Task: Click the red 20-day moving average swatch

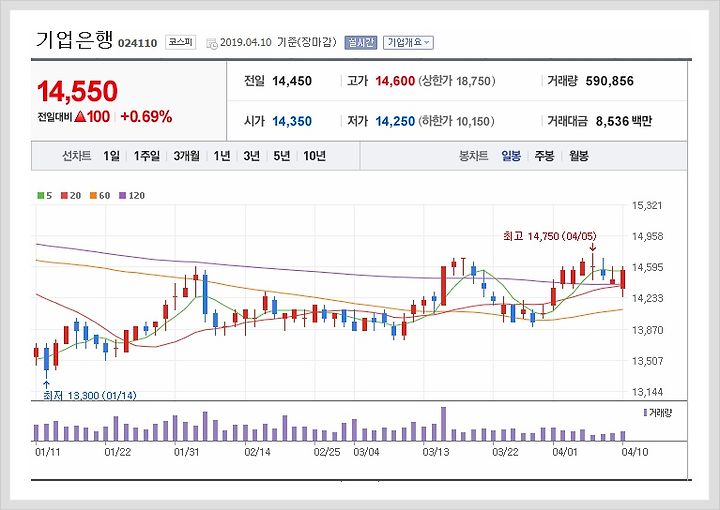Action: tap(64, 196)
